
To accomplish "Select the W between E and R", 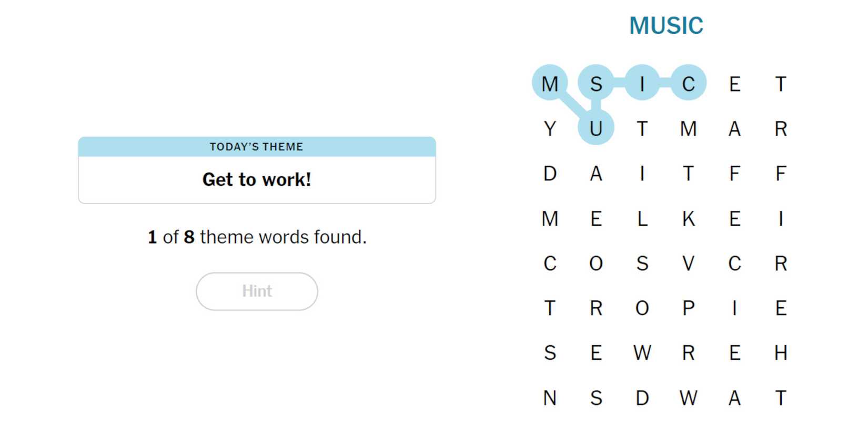I will point(642,352).
